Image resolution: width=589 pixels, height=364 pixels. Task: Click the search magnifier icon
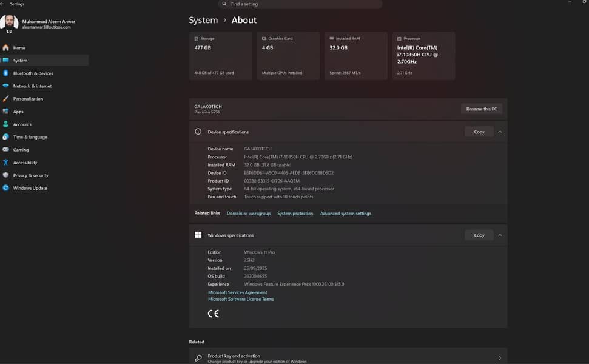(x=224, y=4)
